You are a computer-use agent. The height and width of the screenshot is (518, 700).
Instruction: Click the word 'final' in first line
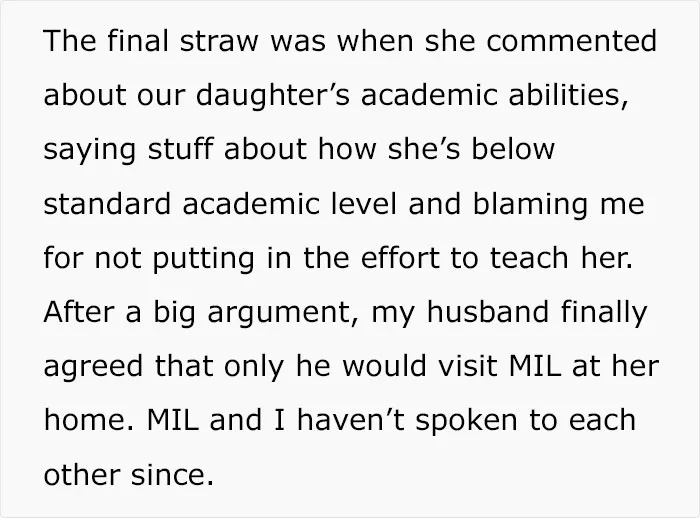[138, 41]
